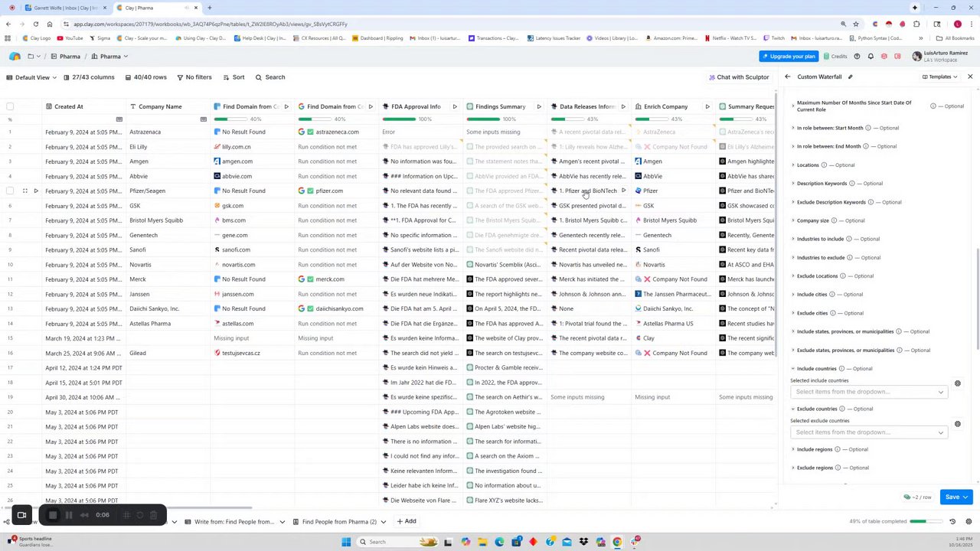Click the Upgrade your plan button
This screenshot has width=980, height=551.
pyautogui.click(x=788, y=56)
